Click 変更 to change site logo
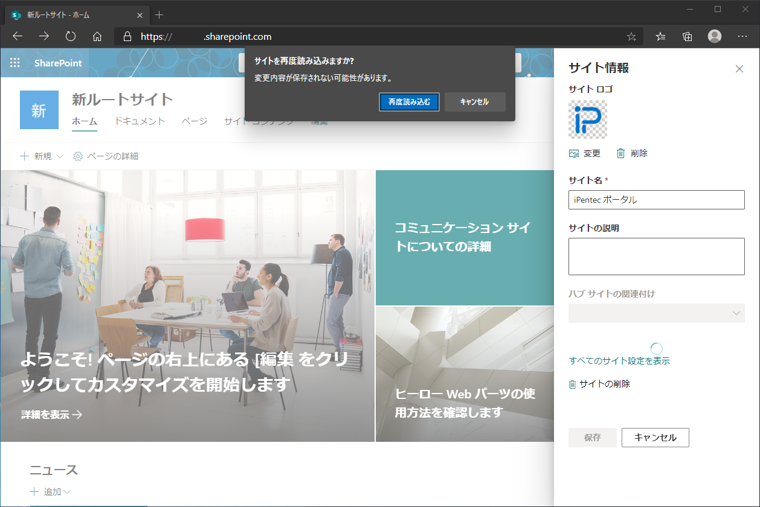 click(x=585, y=154)
